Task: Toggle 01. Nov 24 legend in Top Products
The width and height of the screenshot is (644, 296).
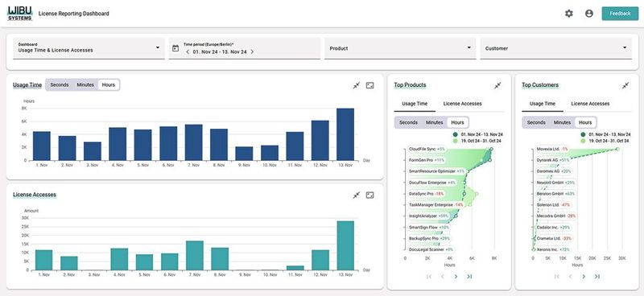Action: [478, 134]
